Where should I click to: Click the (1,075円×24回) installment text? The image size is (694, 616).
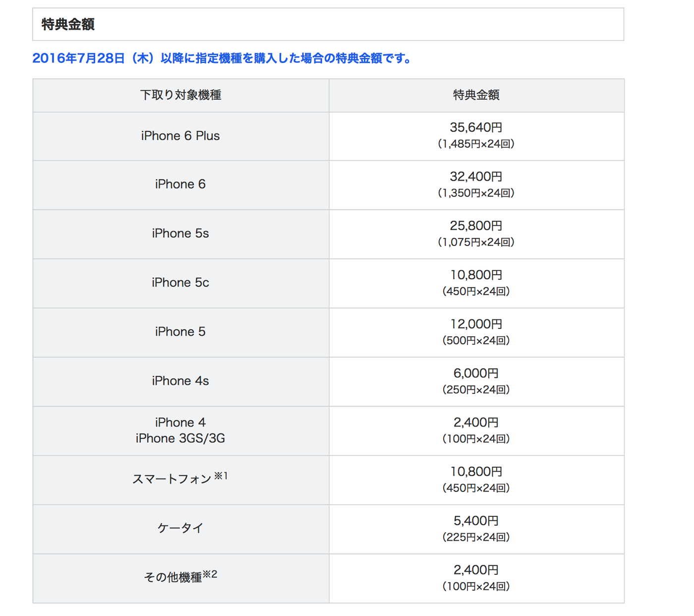[476, 242]
